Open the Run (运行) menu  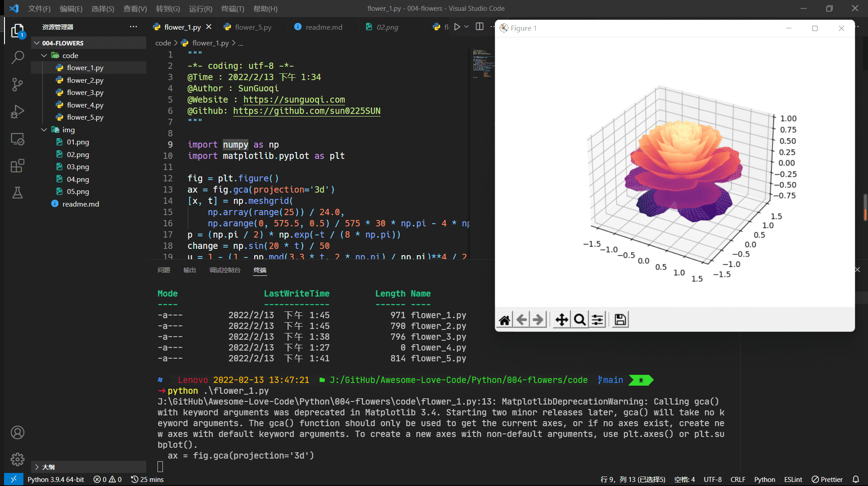click(200, 9)
